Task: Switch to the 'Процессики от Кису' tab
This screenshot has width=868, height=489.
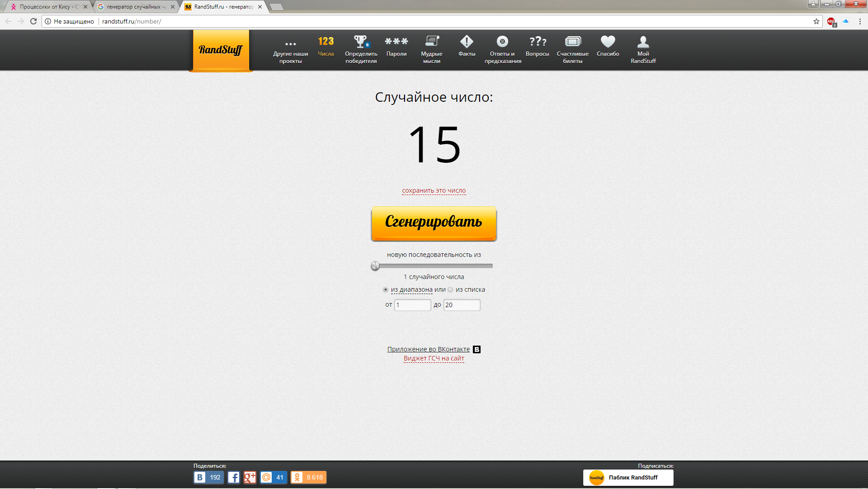Action: pos(49,7)
